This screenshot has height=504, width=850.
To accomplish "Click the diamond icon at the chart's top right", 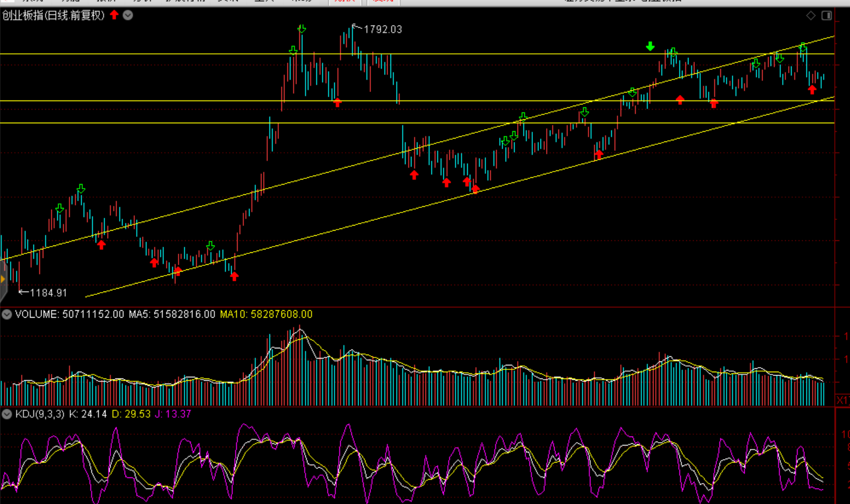I will (x=811, y=15).
